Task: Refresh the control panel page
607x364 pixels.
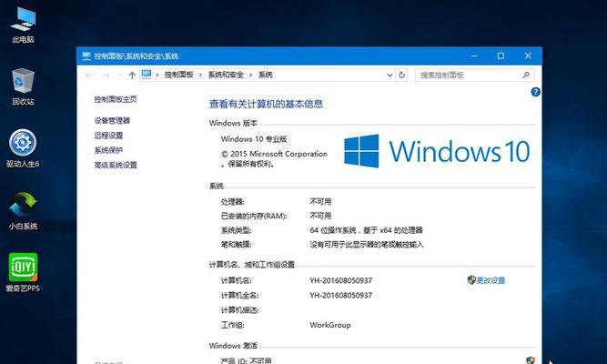Action: [x=402, y=75]
